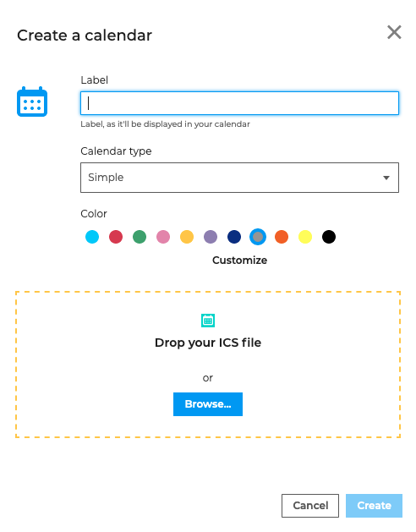Choose the black color swatch
Screen dimensions: 416x532
[329, 237]
